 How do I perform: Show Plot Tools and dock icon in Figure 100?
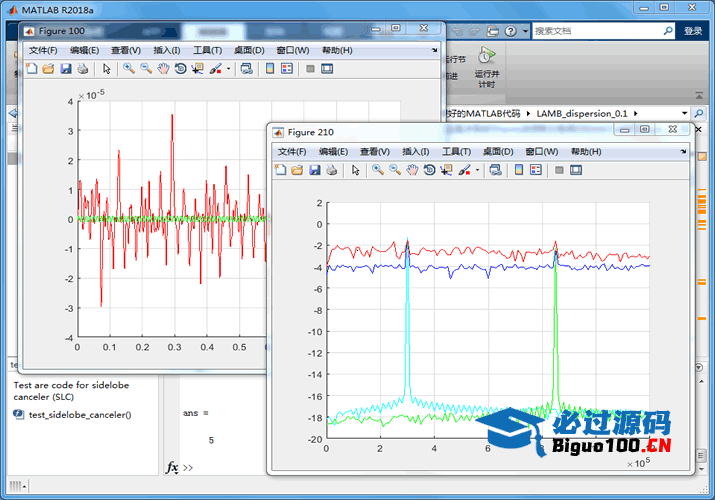click(327, 69)
